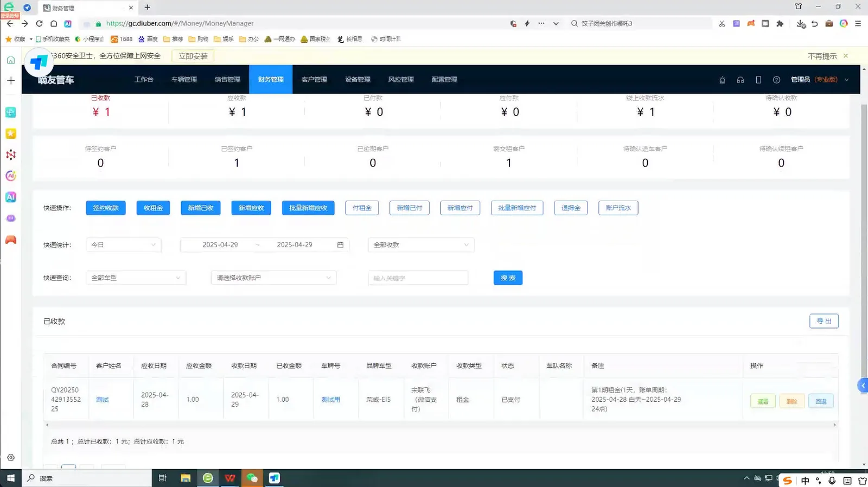Reload the page with the refresh icon

point(39,23)
